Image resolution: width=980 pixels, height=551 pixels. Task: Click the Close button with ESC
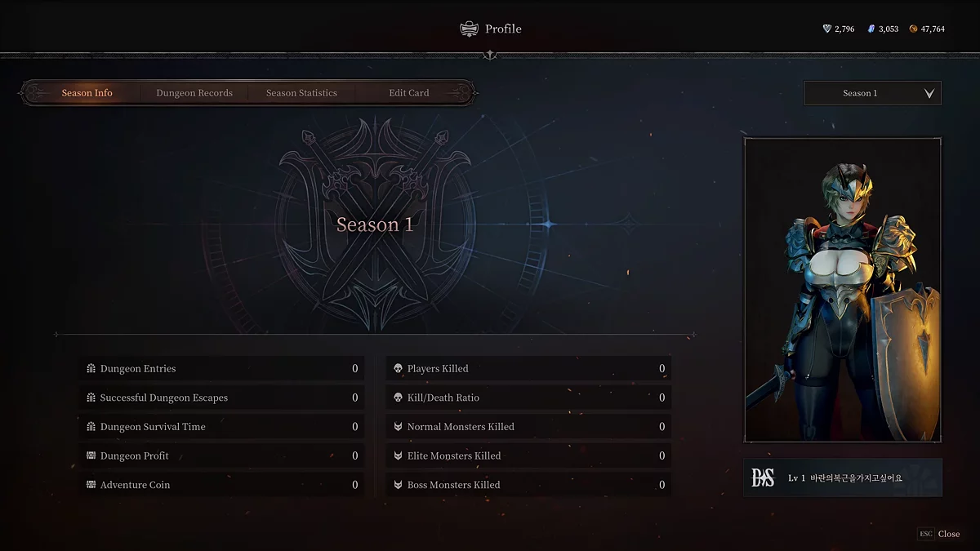pos(938,534)
